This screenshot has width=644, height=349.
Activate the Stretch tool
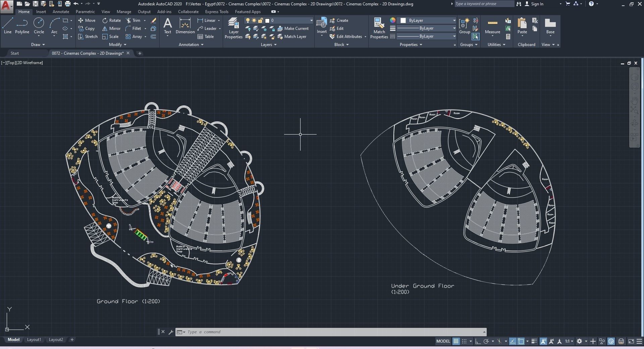tap(88, 37)
